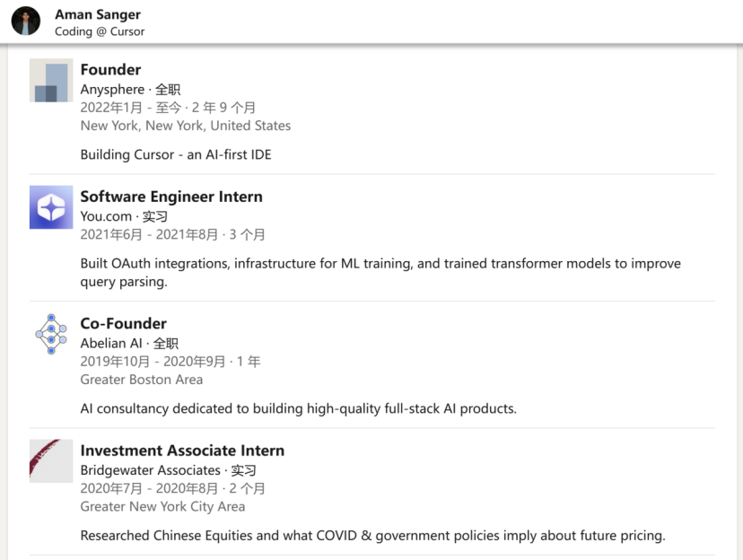
Task: Click 'Bridgewater Associates · 实习' company line
Action: click(168, 470)
